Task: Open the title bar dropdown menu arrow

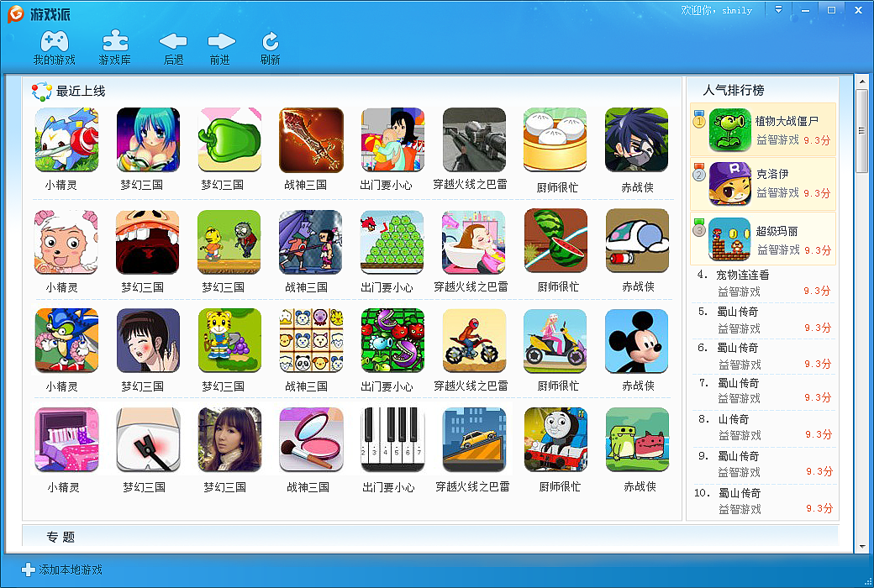Action: tap(779, 9)
